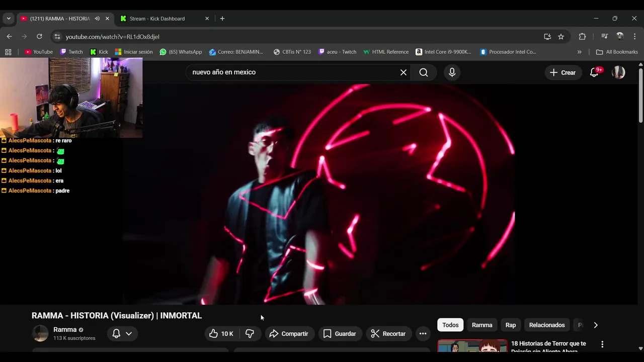Open the apps grid in bookmarks bar
Screen dimensions: 644x362
pyautogui.click(x=8, y=52)
